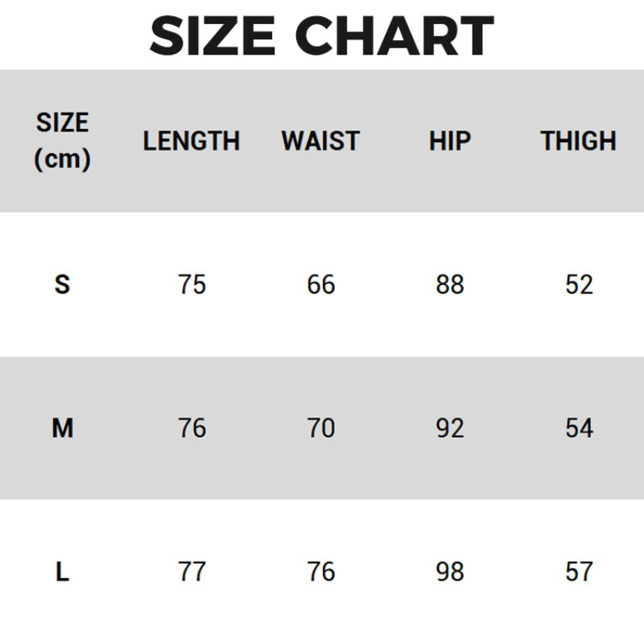This screenshot has height=644, width=644.
Task: Click the HIP column header
Action: (x=449, y=141)
